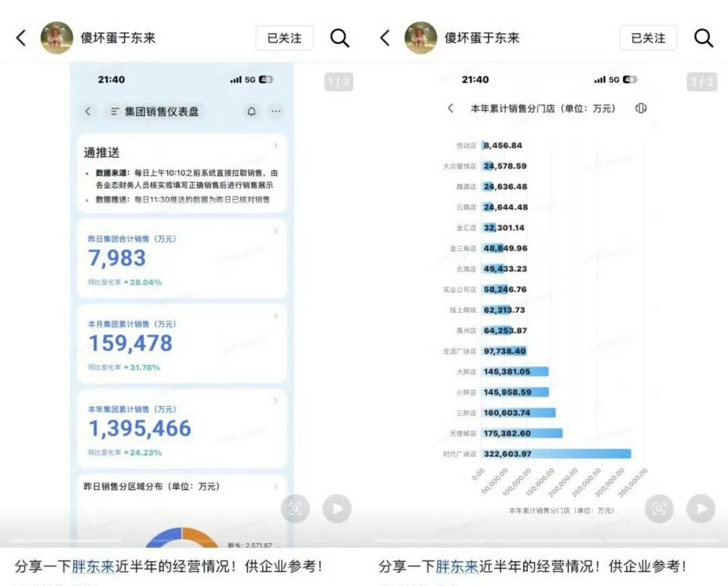Click the 金三角店 value 48,849.96
728x586 pixels.
(x=505, y=248)
